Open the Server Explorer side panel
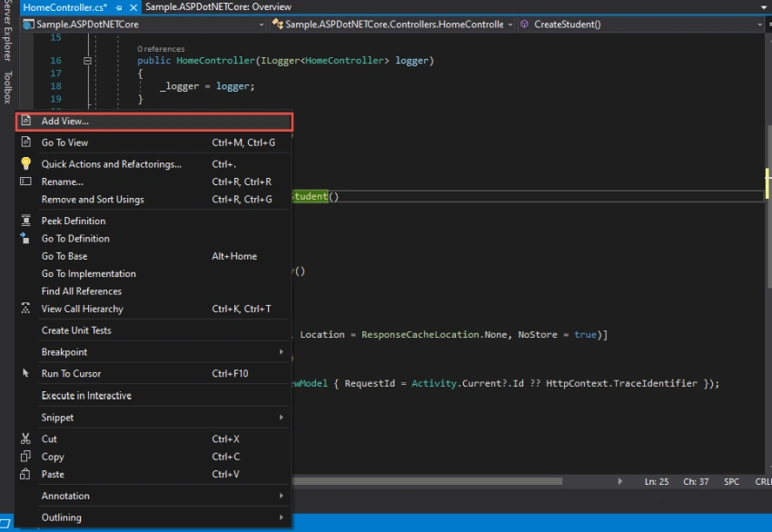 (x=7, y=31)
